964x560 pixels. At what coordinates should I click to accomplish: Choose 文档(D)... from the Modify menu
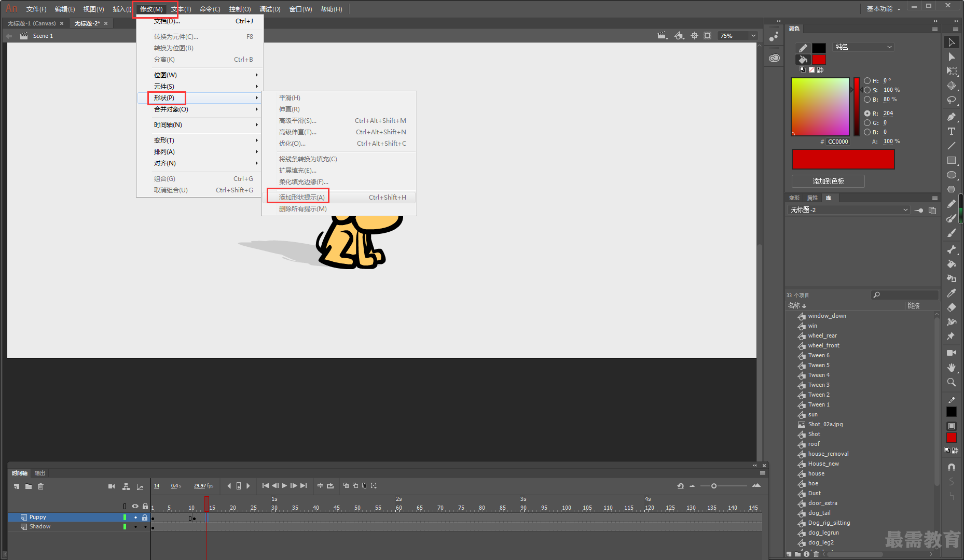click(x=200, y=21)
